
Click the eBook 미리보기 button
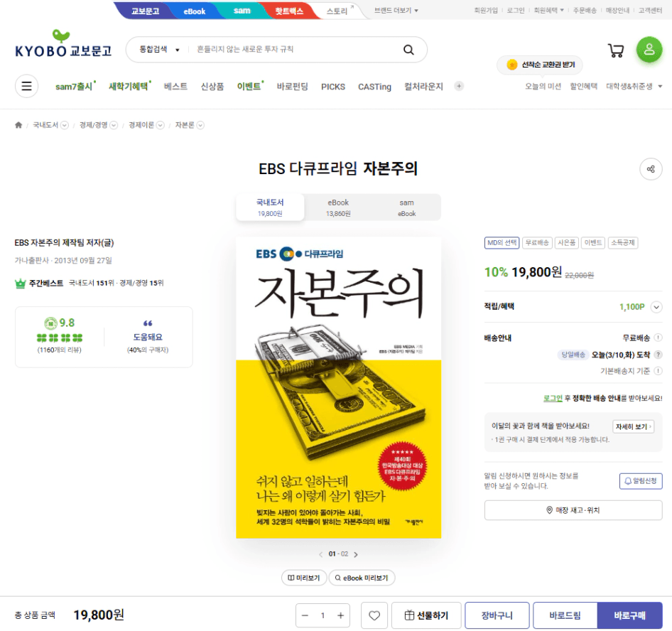[x=362, y=578]
